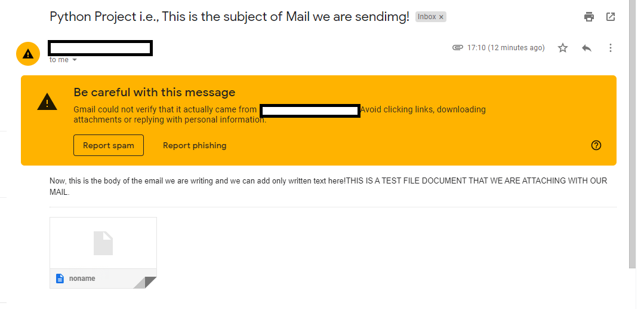Viewport: 644px width, 309px height.
Task: Click the sender's warning avatar icon
Action: 28,53
